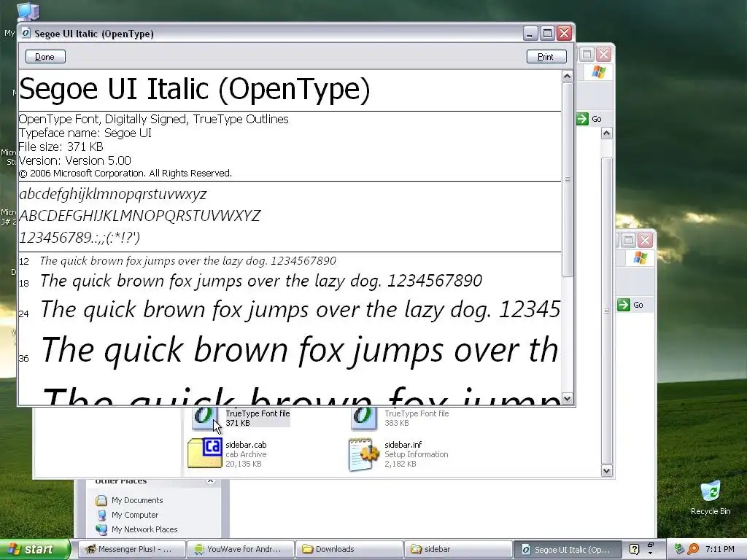Click scroll up arrow in the middle Explorer window
The image size is (747, 560).
(x=606, y=133)
